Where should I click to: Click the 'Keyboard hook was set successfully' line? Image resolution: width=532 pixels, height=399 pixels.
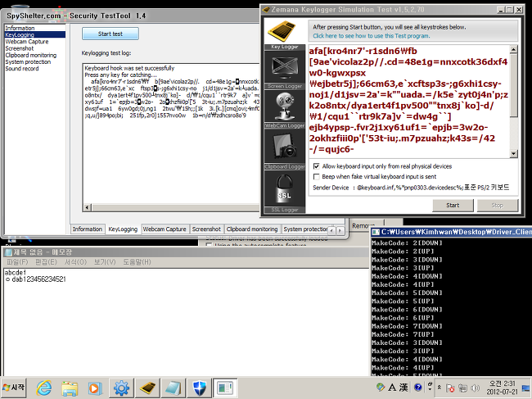[129, 68]
